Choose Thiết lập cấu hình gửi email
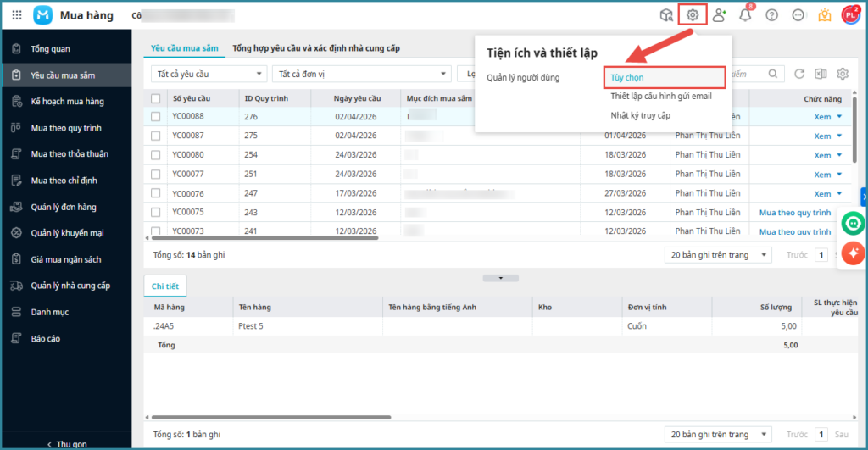Screen dimensions: 868x450 (661, 97)
